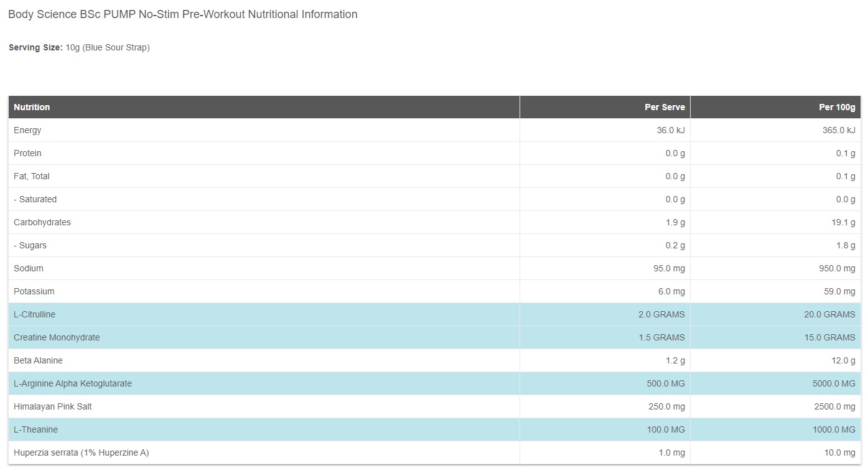Select the Sodium row label
The height and width of the screenshot is (473, 868).
pos(29,268)
